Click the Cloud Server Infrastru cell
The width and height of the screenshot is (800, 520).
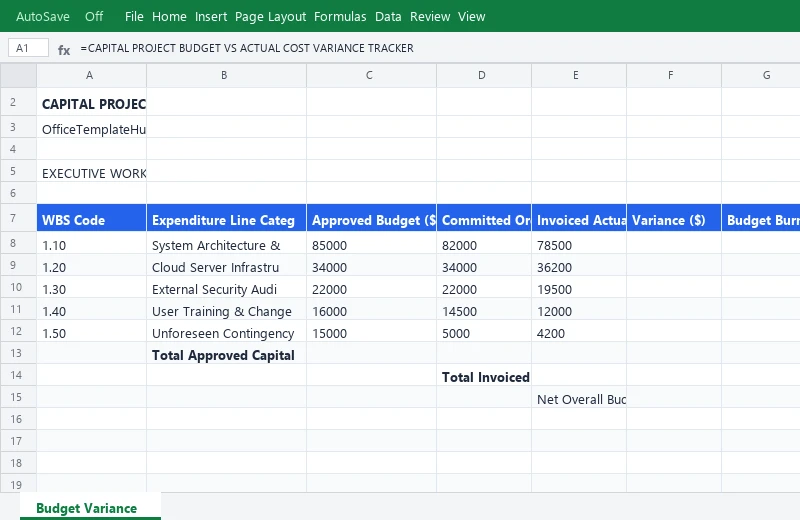pyautogui.click(x=227, y=265)
